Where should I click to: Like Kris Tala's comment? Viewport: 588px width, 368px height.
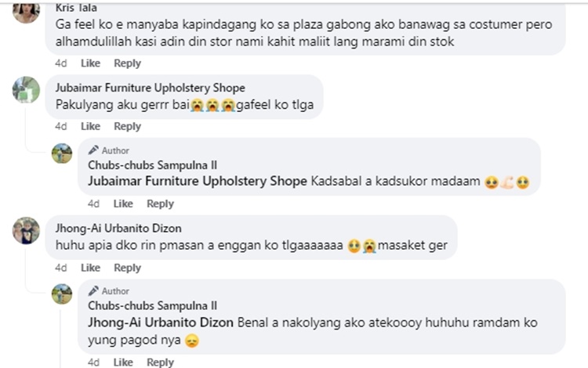[x=91, y=63]
